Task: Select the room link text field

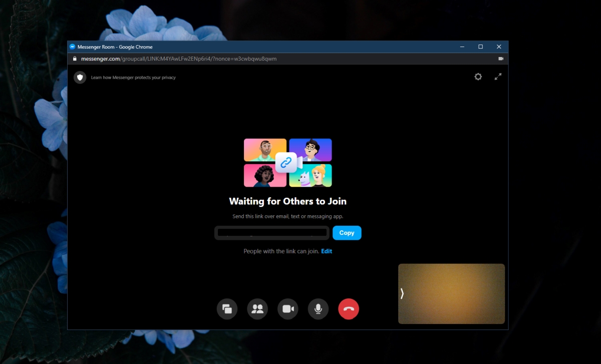Action: point(272,232)
